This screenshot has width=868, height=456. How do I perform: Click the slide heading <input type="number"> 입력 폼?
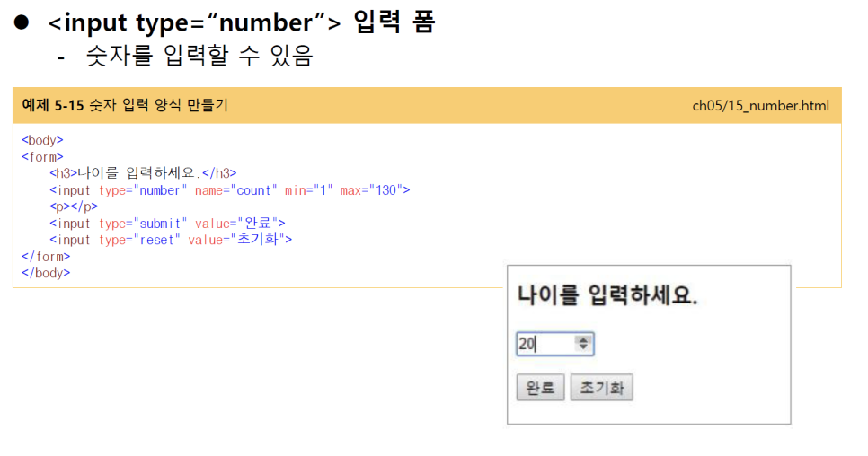click(242, 22)
